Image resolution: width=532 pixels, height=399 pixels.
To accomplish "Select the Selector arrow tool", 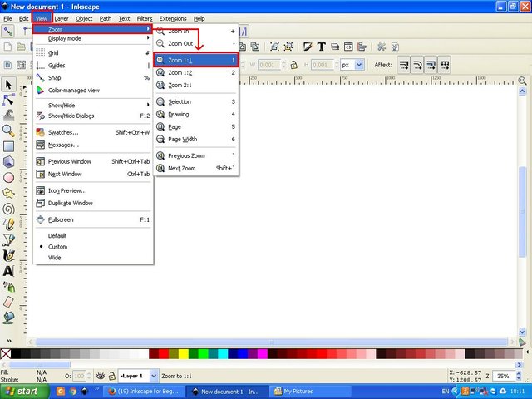I will click(8, 85).
